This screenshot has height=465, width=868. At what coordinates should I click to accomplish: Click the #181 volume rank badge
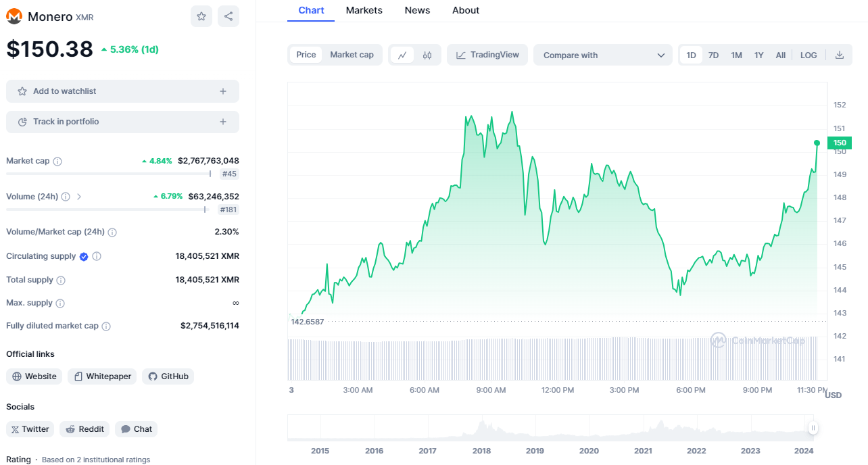point(228,210)
